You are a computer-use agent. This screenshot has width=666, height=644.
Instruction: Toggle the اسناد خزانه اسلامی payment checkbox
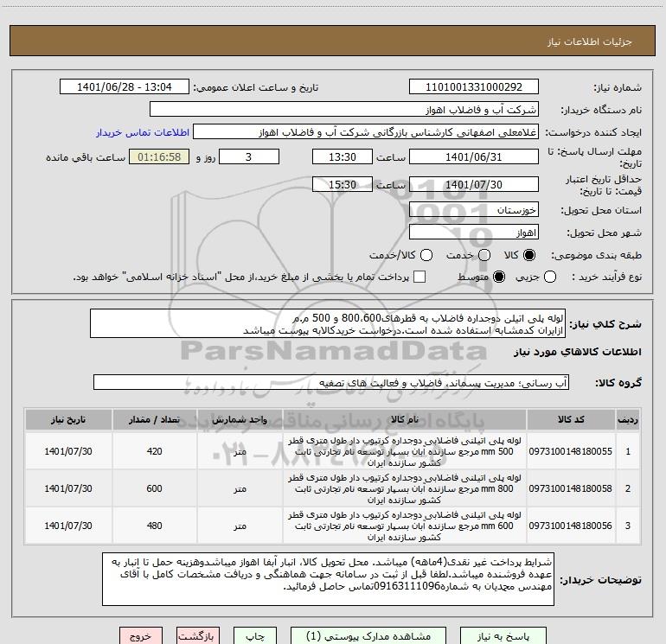click(x=419, y=277)
